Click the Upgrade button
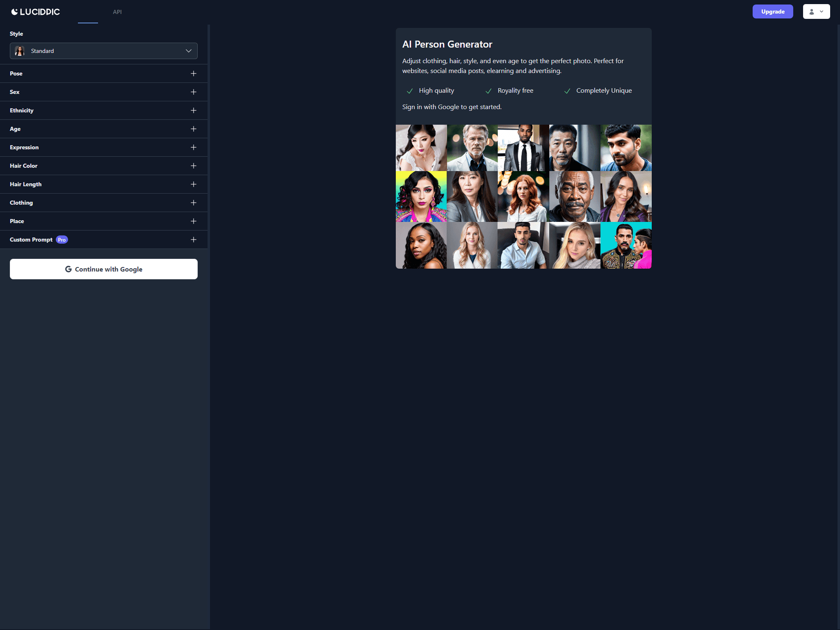Viewport: 840px width, 630px height. 773,11
